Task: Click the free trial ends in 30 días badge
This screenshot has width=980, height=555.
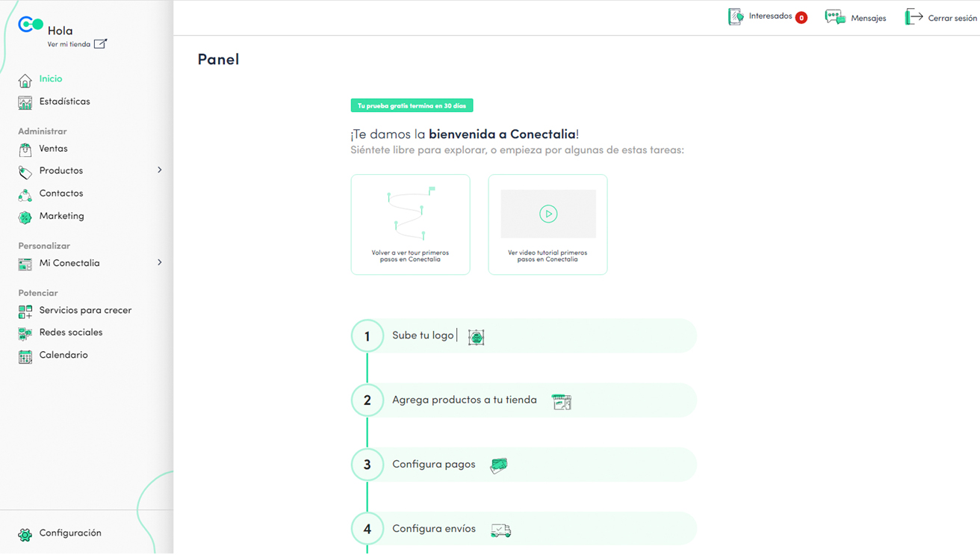Action: [x=412, y=105]
